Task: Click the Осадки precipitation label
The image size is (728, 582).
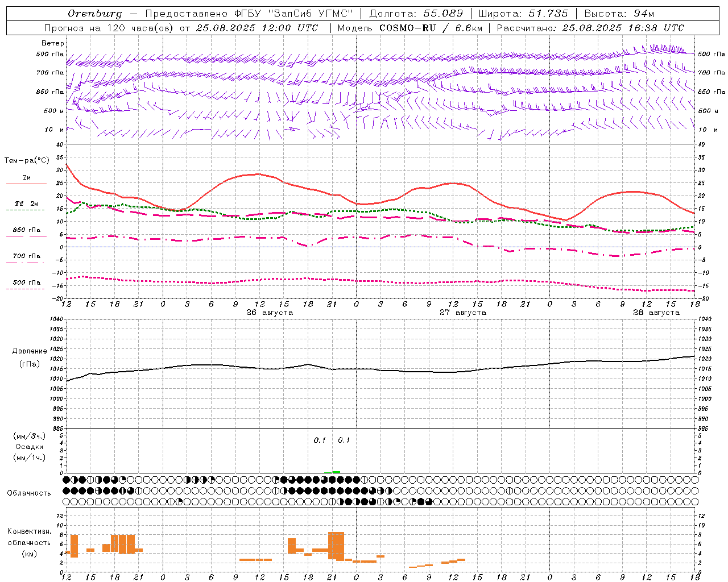Action: 30,447
